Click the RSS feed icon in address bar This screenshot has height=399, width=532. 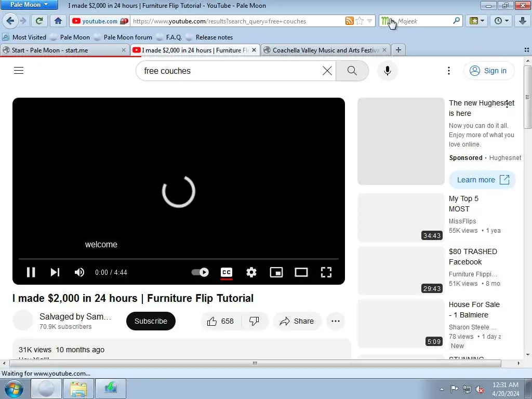click(x=349, y=21)
